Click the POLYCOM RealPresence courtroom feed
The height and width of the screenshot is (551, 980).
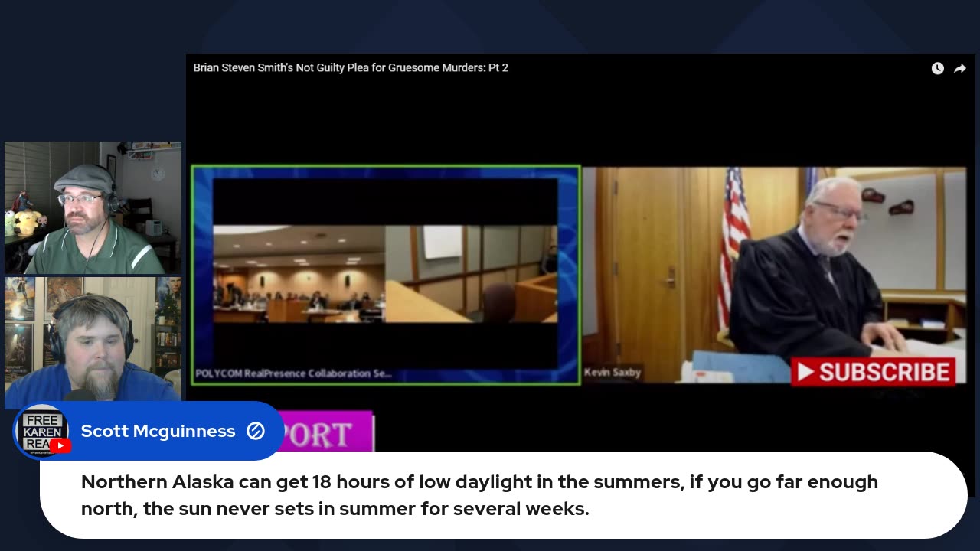385,275
